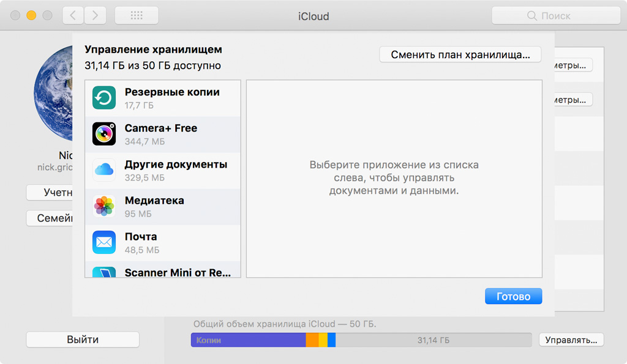
Task: Open storage management via Управлять… button
Action: point(571,340)
